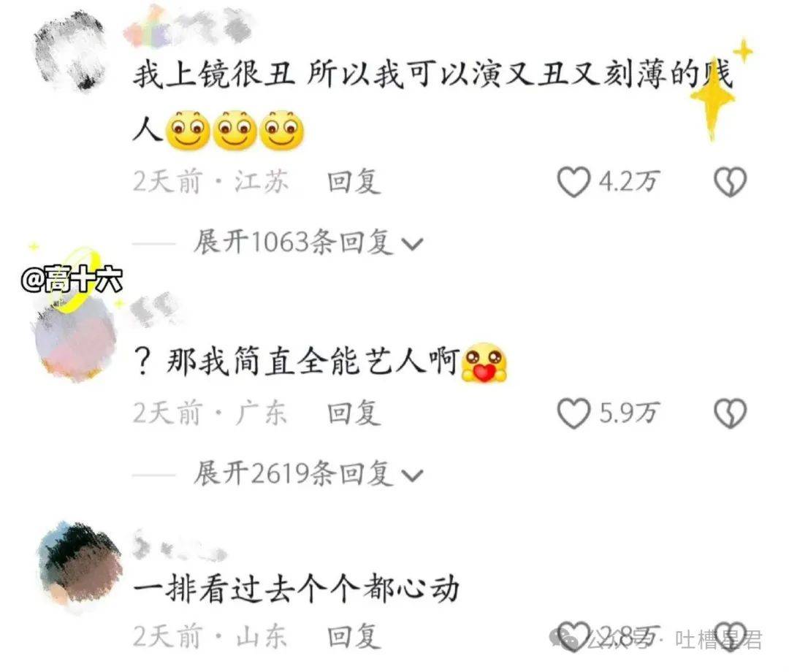
Task: Tap broken heart on the Shandong comment
Action: coord(731,636)
